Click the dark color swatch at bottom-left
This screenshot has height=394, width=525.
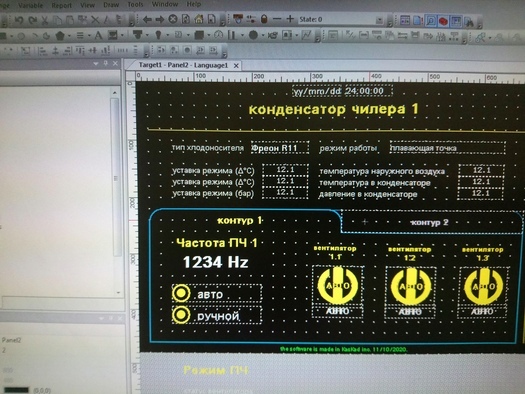17,390
